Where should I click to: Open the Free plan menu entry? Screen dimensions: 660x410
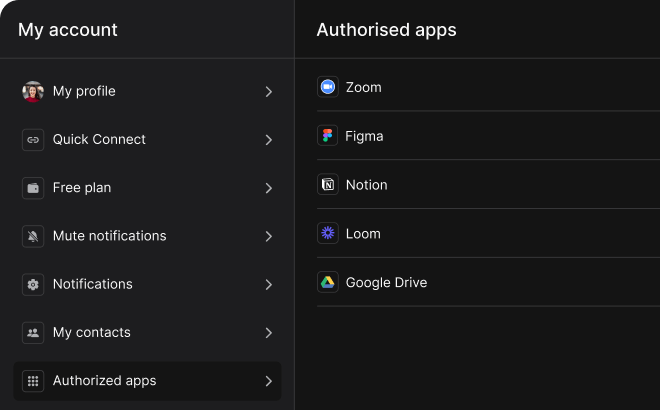[x=147, y=188]
